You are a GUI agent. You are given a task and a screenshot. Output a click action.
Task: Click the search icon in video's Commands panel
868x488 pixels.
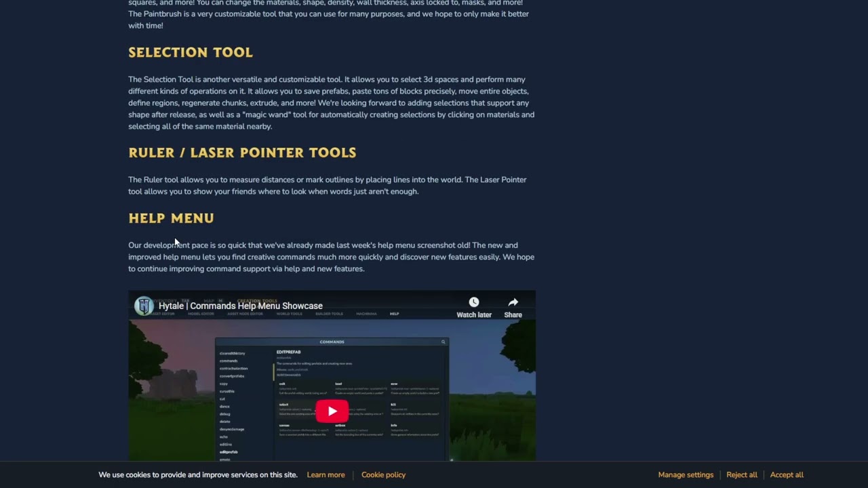click(x=443, y=342)
